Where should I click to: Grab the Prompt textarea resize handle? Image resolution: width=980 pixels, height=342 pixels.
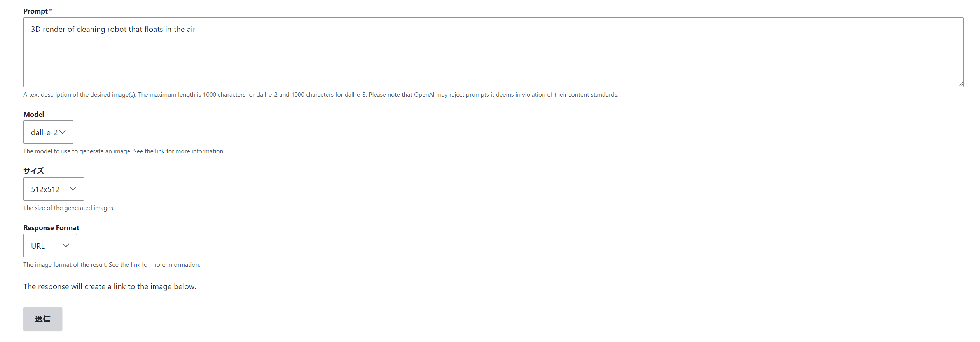coord(960,84)
